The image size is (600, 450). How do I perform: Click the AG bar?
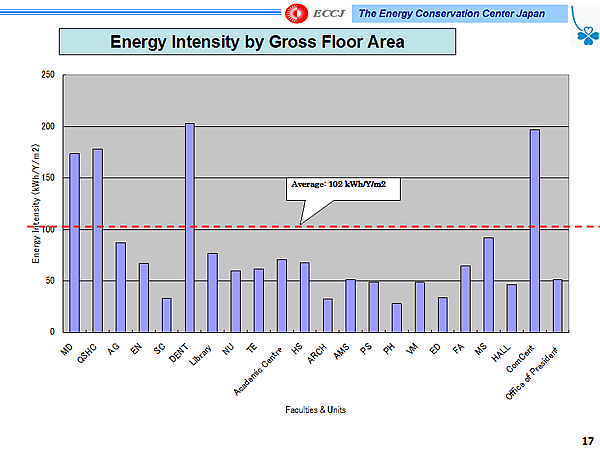click(x=121, y=287)
